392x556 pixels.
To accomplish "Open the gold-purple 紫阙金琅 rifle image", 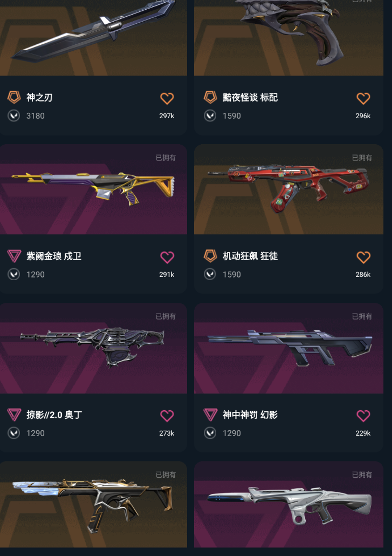I will [93, 189].
